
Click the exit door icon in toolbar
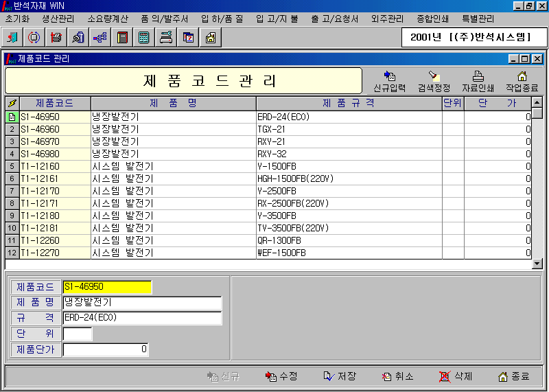[12, 37]
